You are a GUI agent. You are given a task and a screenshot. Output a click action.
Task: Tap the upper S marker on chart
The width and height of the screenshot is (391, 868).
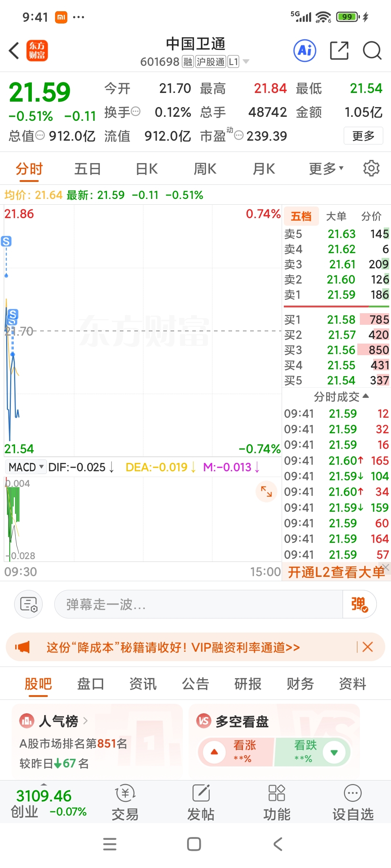coord(6,241)
